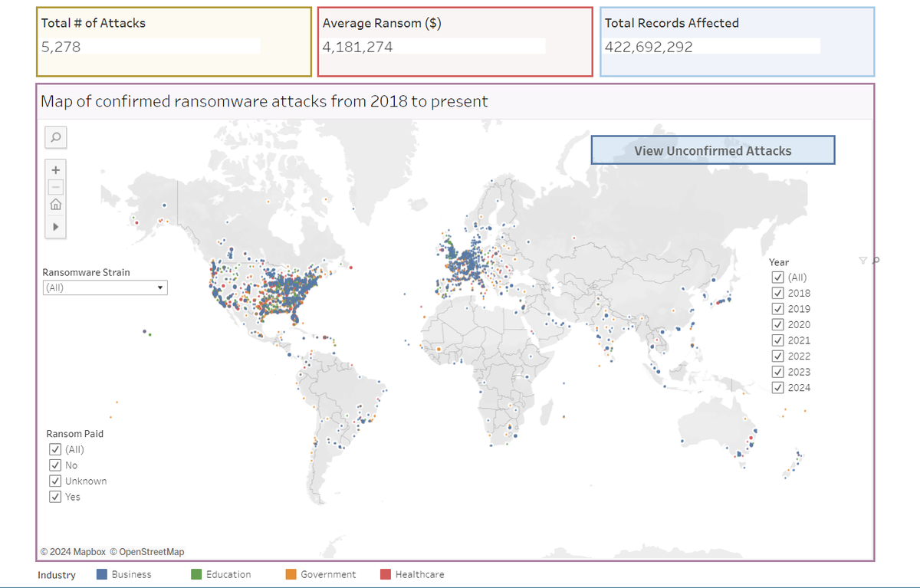Click the zoom in plus icon
This screenshot has height=588, width=920.
pos(54,169)
